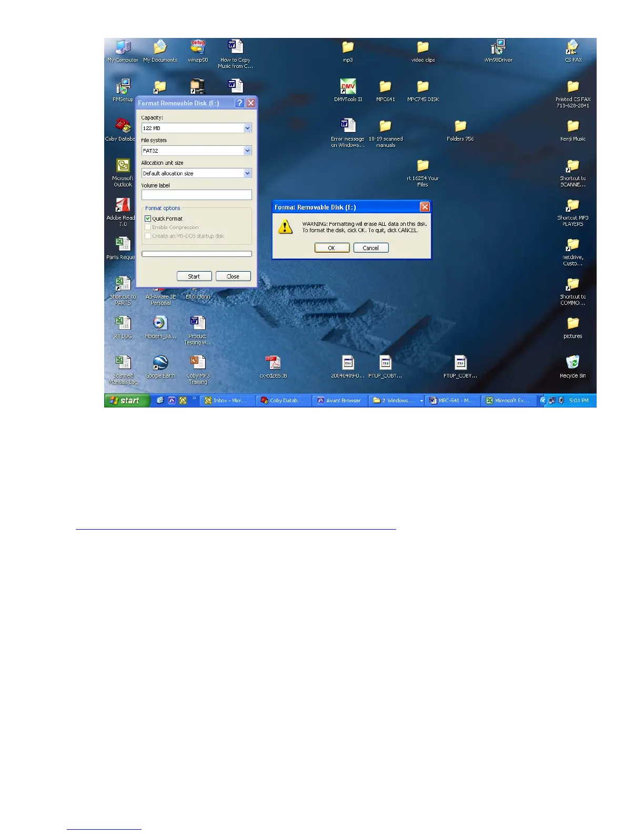Switch to Avant Browser taskbar item
Screen dimensions: 644x834
340,401
